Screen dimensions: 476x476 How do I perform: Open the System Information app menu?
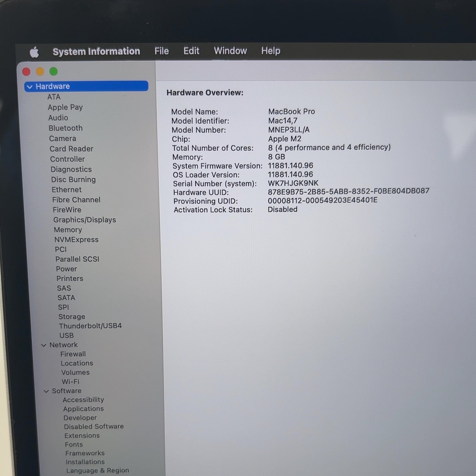(x=96, y=51)
